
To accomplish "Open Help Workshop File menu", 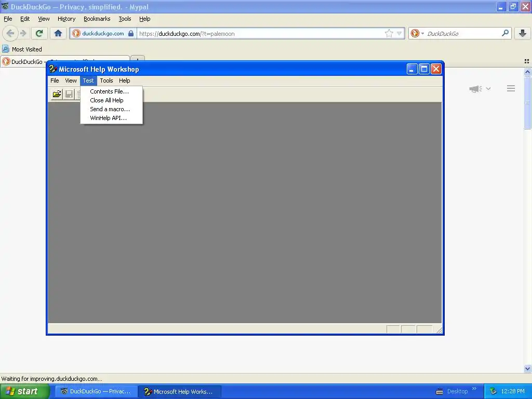I will (55, 81).
